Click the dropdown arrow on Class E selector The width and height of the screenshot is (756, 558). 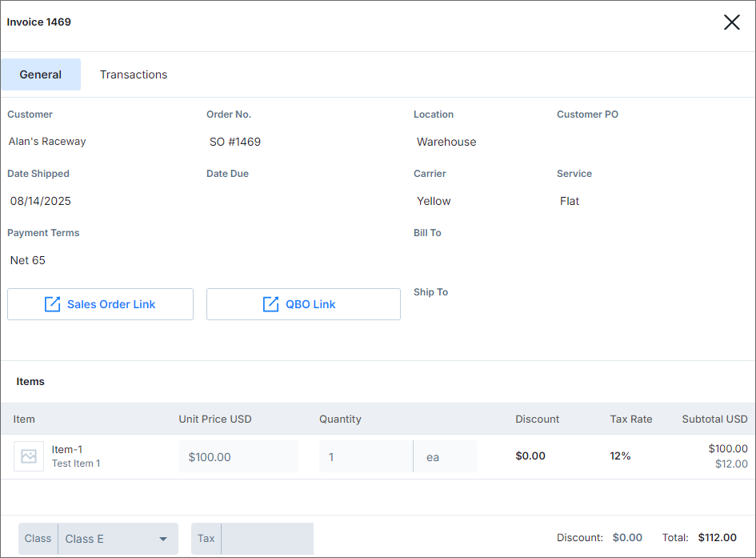(164, 538)
